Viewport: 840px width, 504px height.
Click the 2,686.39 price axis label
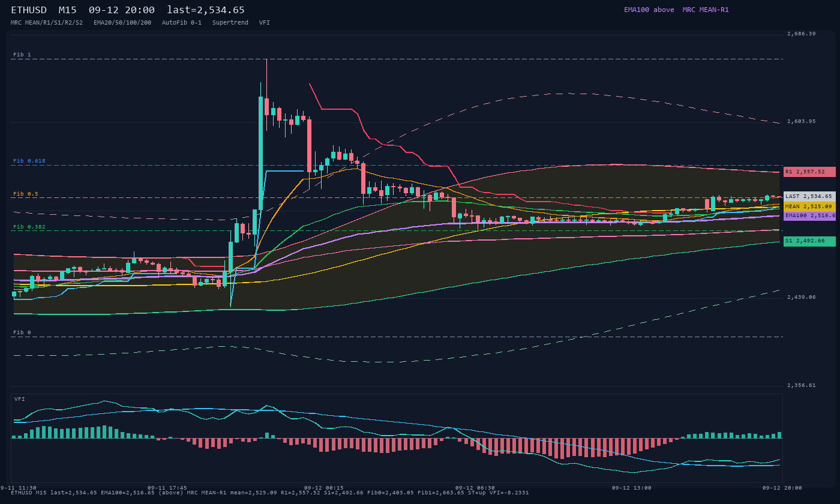pos(802,34)
